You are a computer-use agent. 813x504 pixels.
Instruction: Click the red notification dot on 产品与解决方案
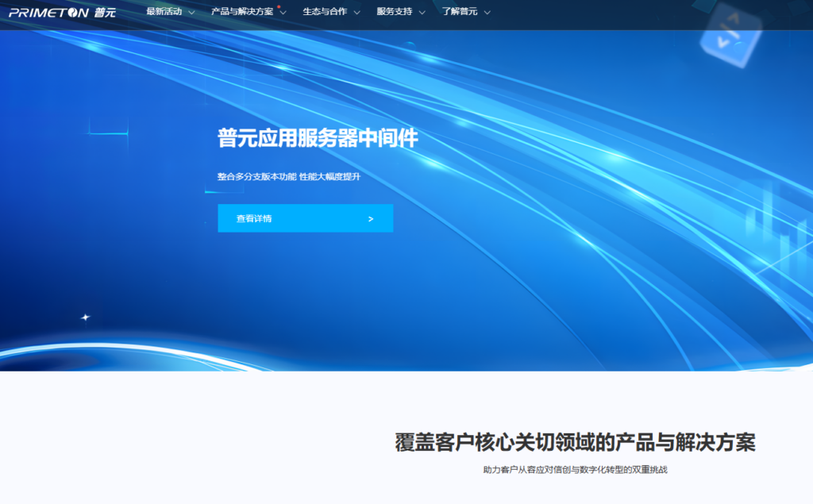click(x=280, y=6)
